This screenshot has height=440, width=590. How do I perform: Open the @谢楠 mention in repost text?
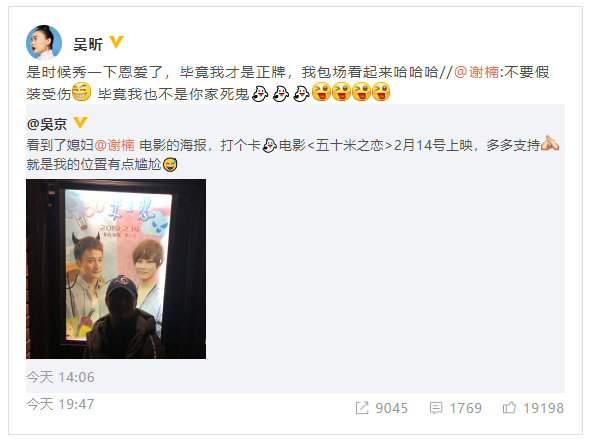click(476, 72)
